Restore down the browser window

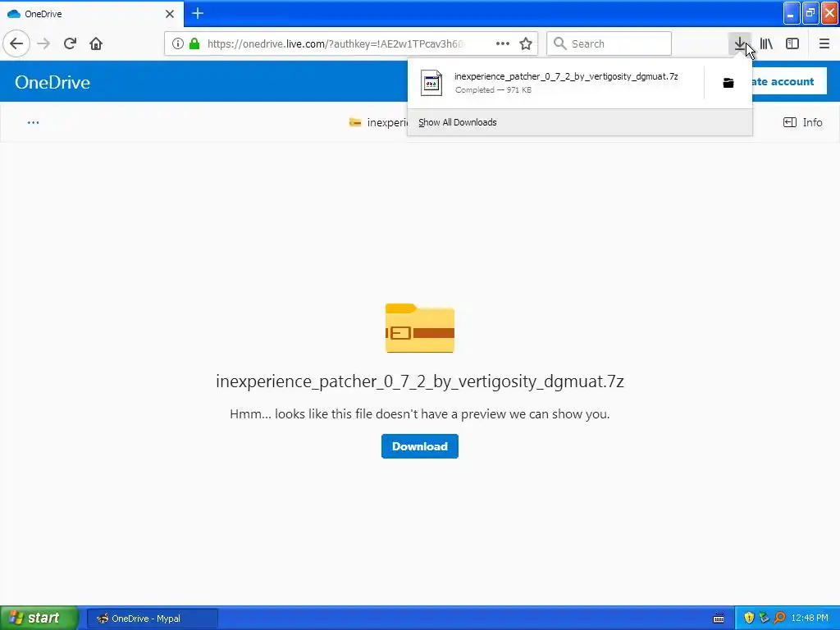click(810, 14)
